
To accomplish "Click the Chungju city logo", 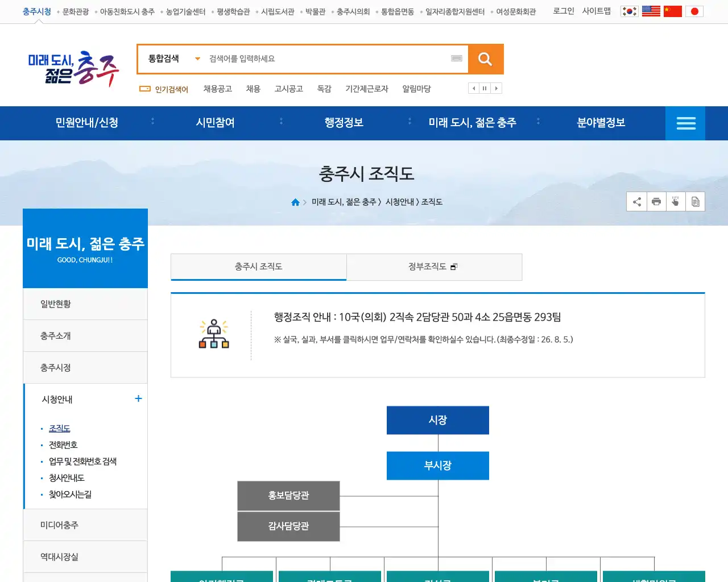I will (x=73, y=69).
